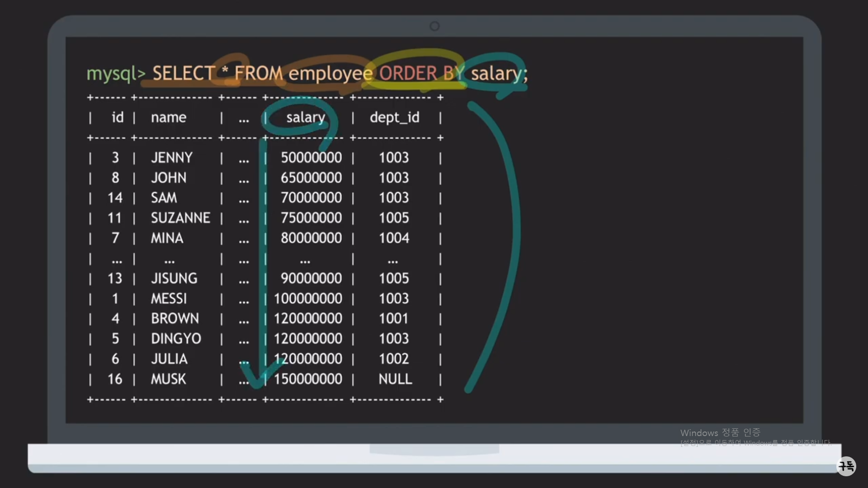Click BROWN's dept_id value 1001

click(394, 319)
